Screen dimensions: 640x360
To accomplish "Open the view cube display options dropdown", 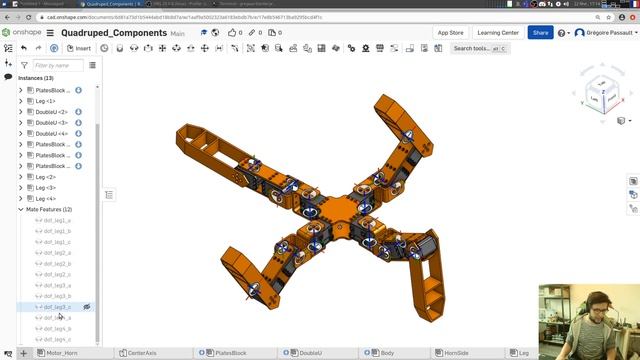I will point(624,121).
